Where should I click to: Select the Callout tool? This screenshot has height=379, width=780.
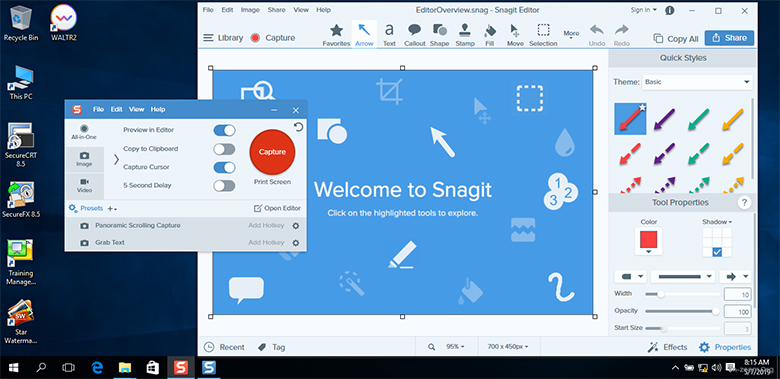[x=414, y=34]
